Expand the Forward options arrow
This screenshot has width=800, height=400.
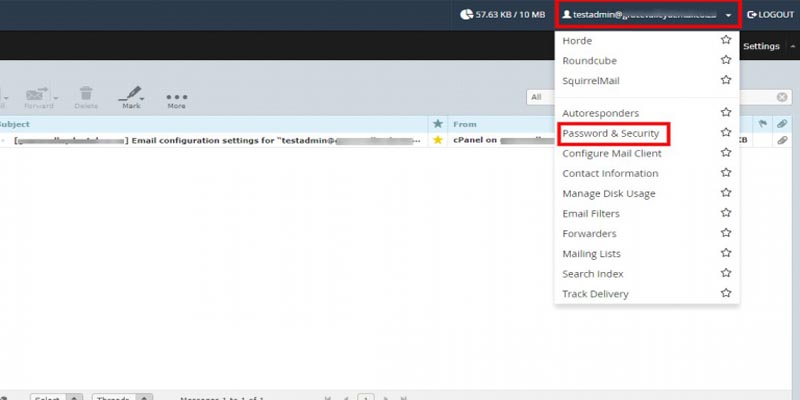tap(56, 98)
